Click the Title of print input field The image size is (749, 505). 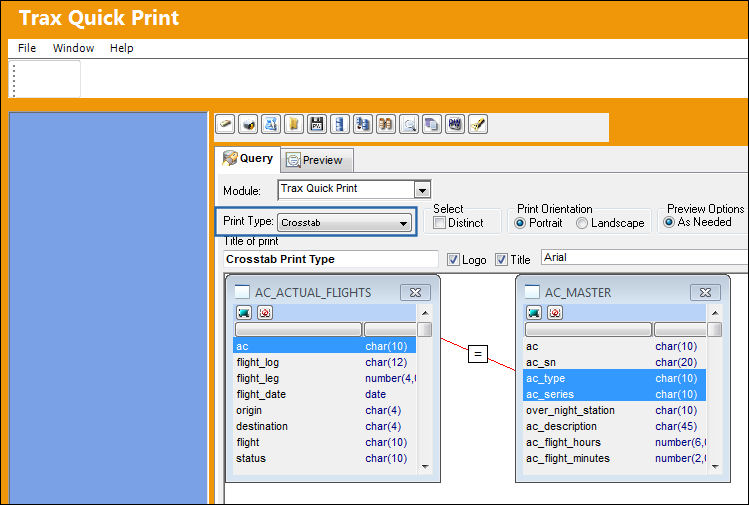[x=331, y=259]
